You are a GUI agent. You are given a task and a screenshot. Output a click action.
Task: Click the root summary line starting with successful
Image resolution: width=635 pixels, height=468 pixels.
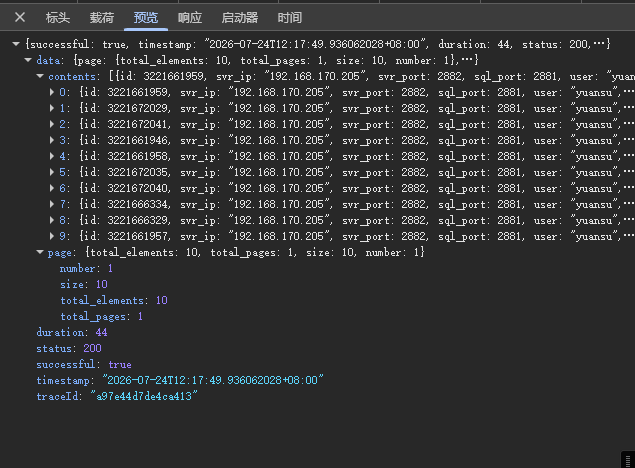(x=318, y=44)
